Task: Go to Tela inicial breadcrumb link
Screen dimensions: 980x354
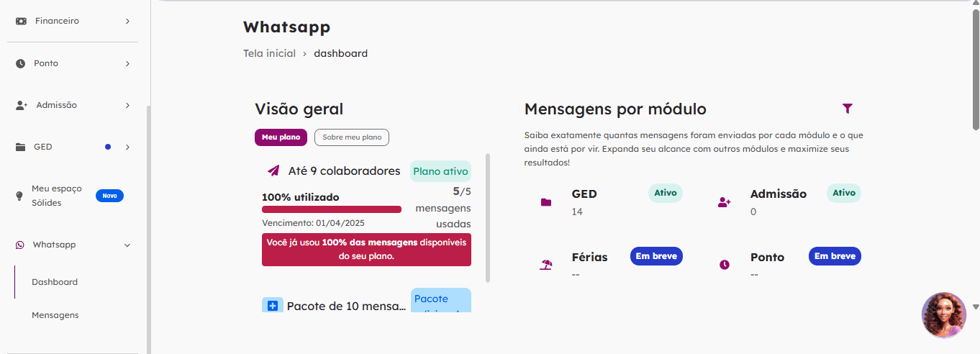Action: coord(269,53)
